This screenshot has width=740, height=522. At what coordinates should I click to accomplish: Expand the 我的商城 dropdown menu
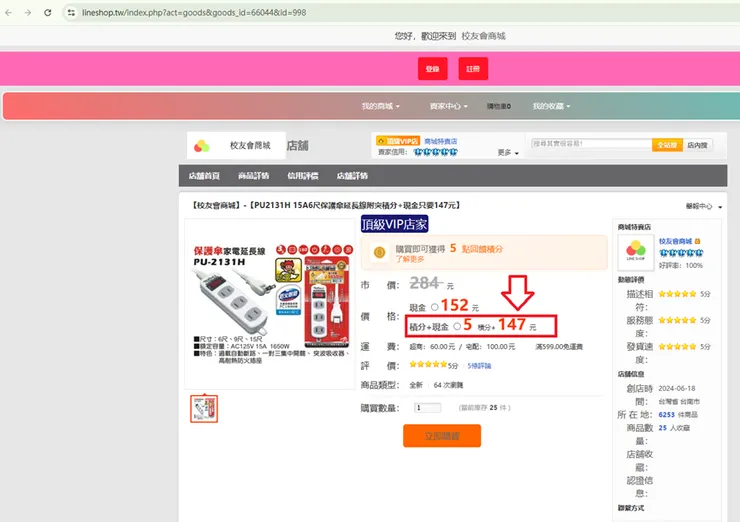[x=380, y=106]
